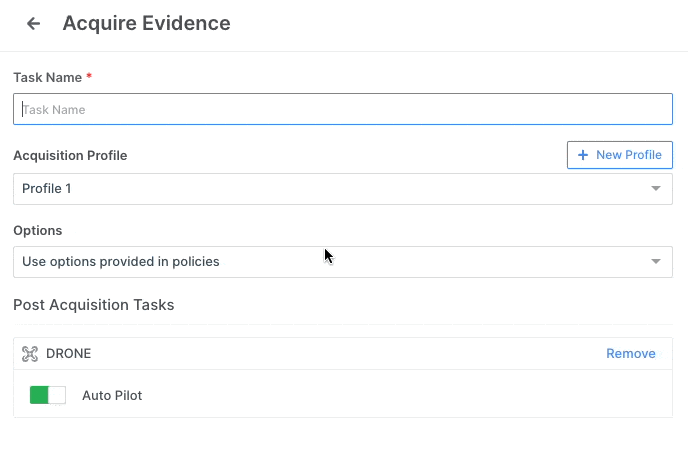Click the 'Use options provided in policies' text
688x450 pixels.
pyautogui.click(x=121, y=262)
